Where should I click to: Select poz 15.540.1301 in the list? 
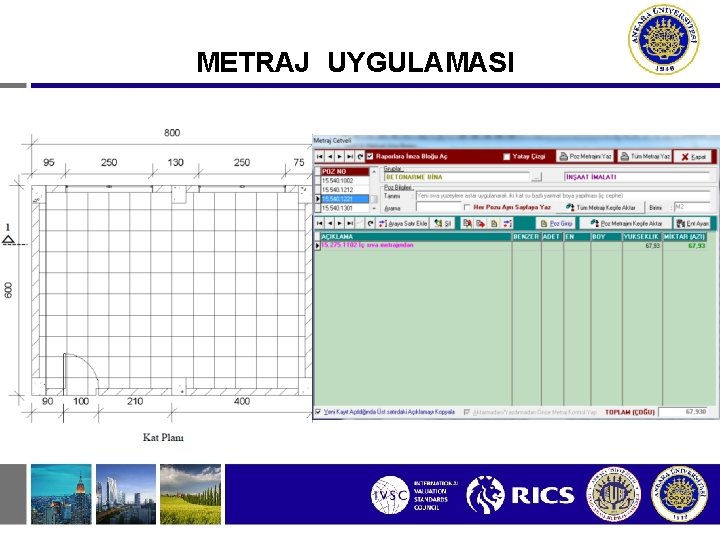(345, 208)
